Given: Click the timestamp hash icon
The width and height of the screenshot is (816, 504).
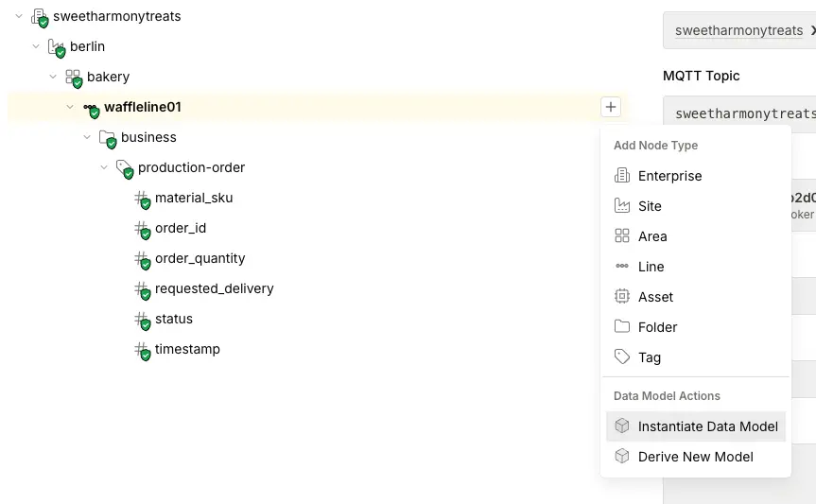Looking at the screenshot, I should point(142,350).
